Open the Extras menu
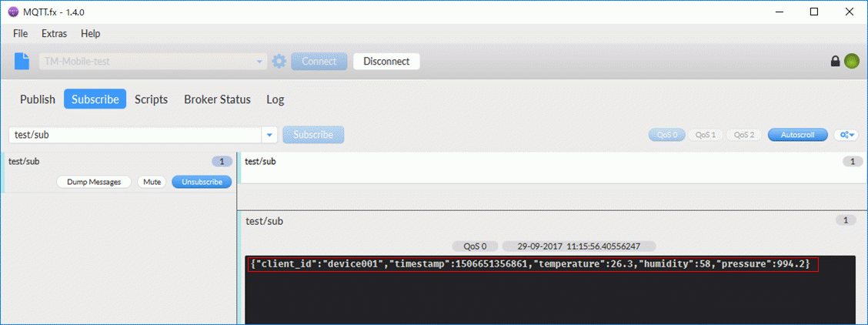This screenshot has width=868, height=325. [54, 34]
